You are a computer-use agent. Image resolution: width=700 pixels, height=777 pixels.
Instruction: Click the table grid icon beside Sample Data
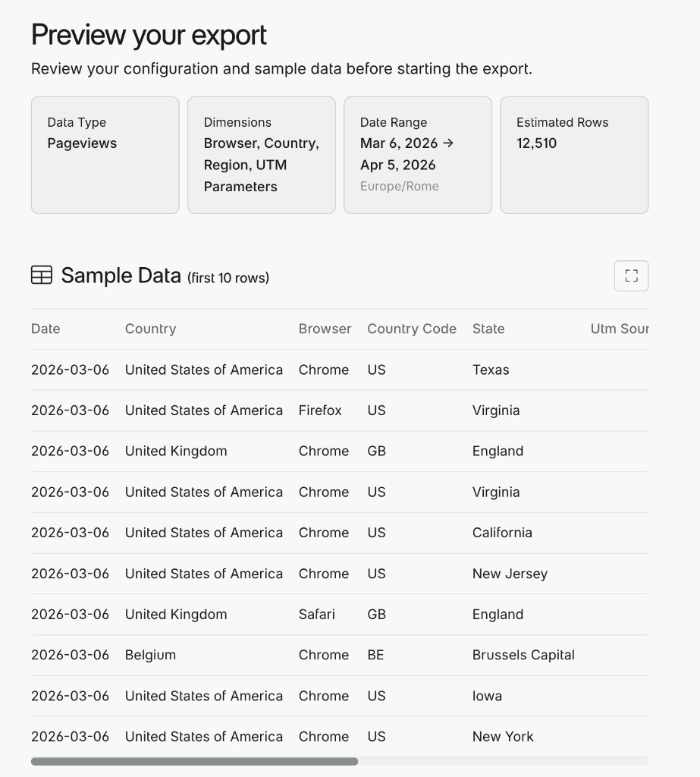(x=41, y=275)
